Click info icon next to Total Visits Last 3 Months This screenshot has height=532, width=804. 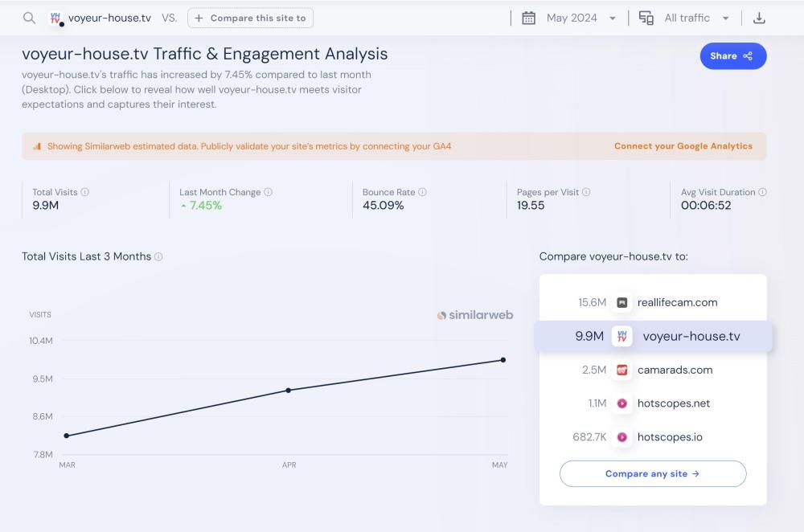click(158, 256)
